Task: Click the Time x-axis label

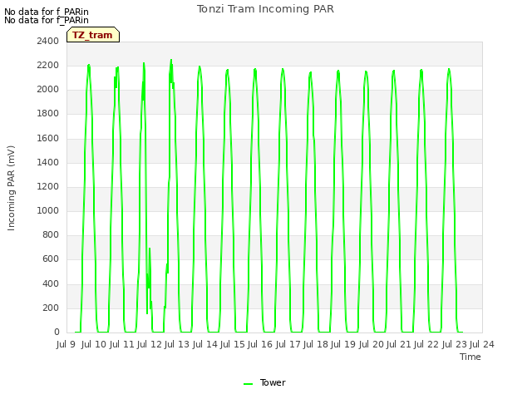Action: tap(470, 357)
